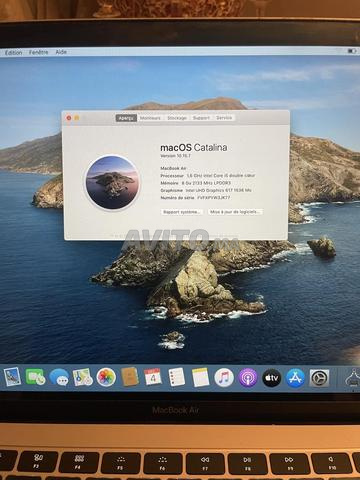Switch to the Moniteurs tab

tap(150, 118)
